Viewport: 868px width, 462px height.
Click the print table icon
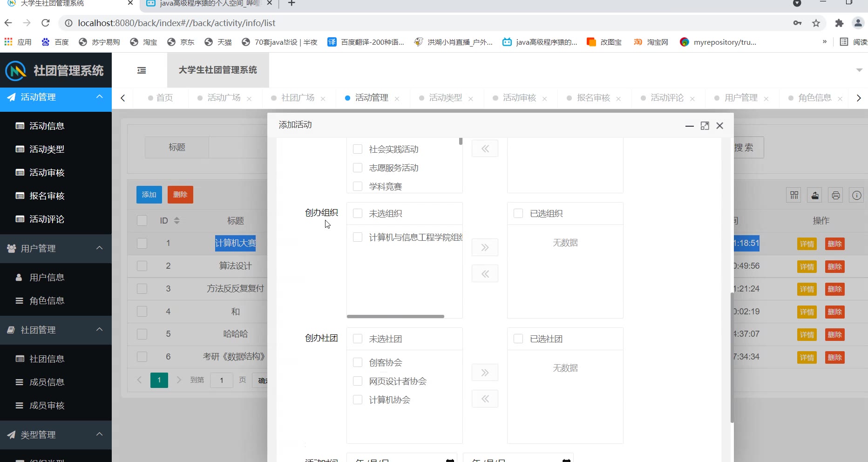click(836, 195)
